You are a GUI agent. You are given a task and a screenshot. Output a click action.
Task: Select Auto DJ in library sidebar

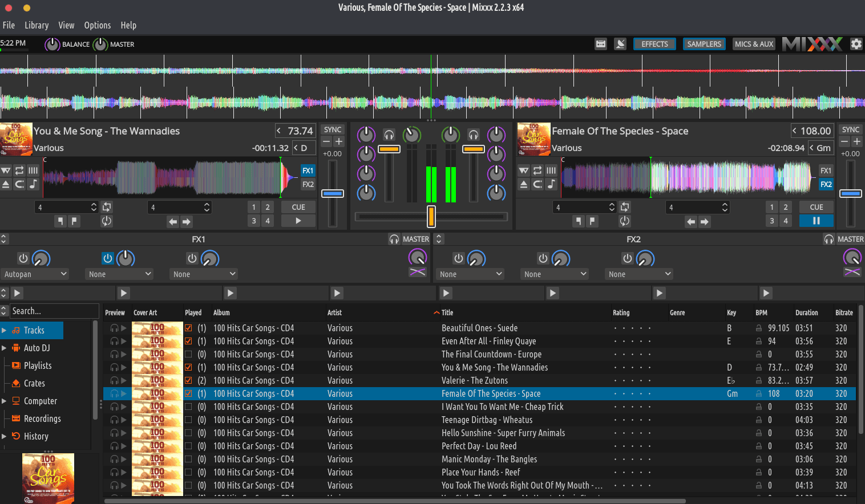[37, 348]
